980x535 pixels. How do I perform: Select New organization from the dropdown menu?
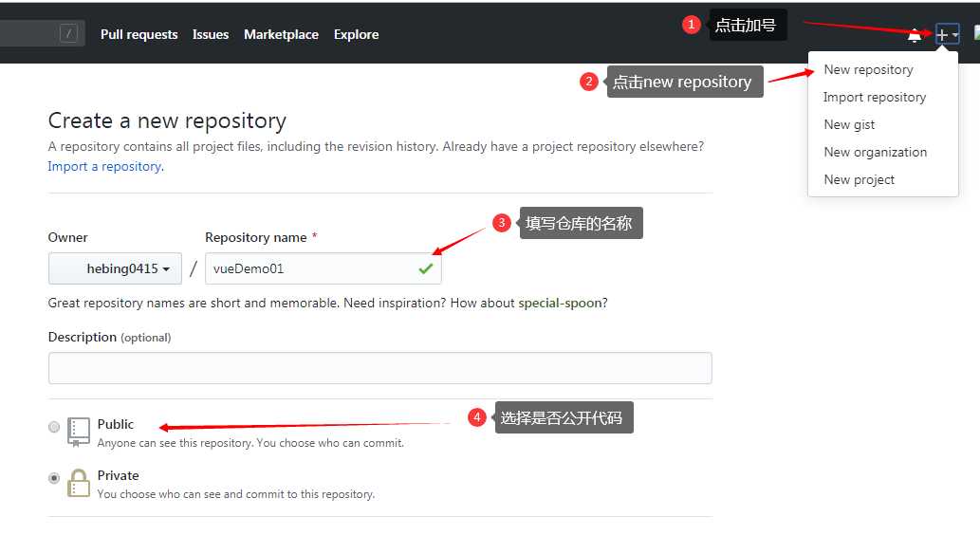tap(875, 152)
